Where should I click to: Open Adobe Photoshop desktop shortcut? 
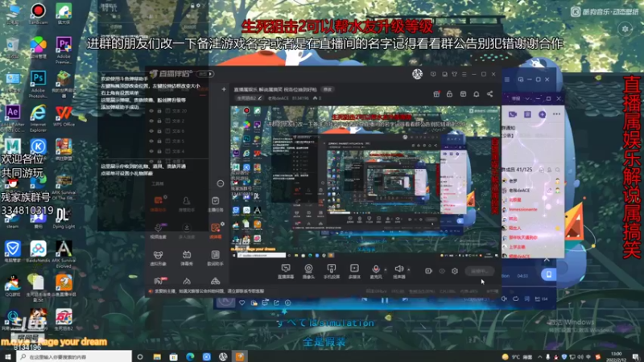point(38,84)
